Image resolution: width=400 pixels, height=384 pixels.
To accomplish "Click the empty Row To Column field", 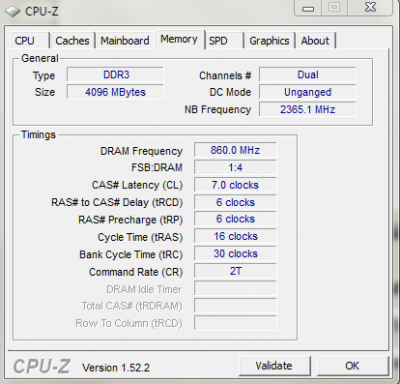I will coord(235,323).
